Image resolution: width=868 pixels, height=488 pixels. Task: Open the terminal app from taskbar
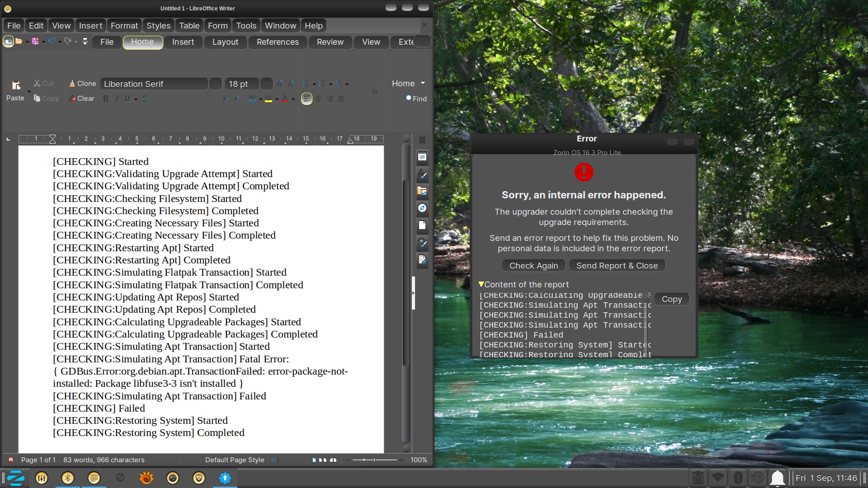pyautogui.click(x=173, y=478)
